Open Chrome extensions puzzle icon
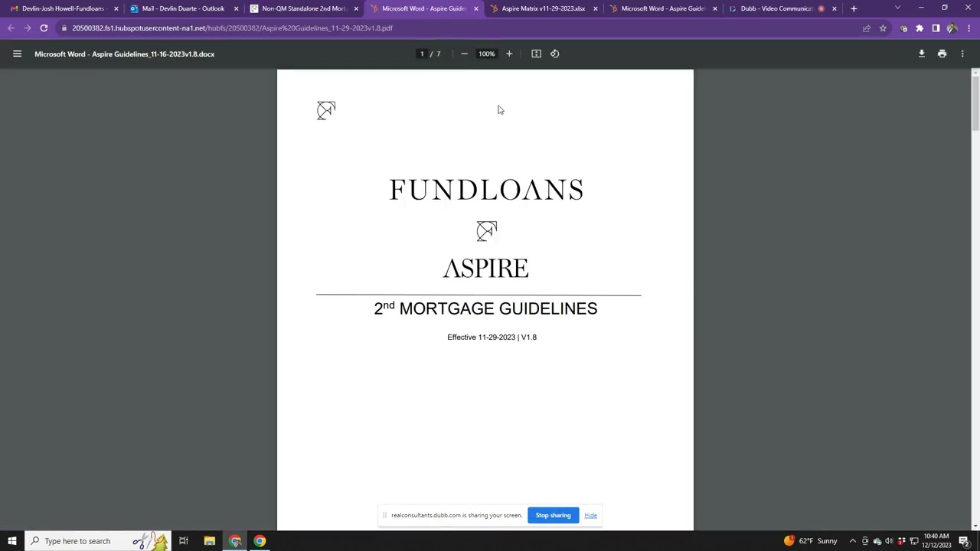 coord(920,28)
